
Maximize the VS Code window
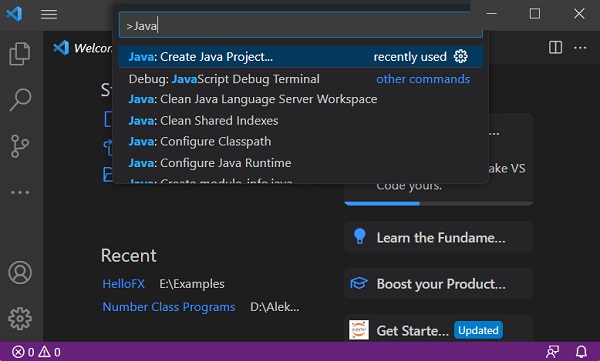coord(535,14)
